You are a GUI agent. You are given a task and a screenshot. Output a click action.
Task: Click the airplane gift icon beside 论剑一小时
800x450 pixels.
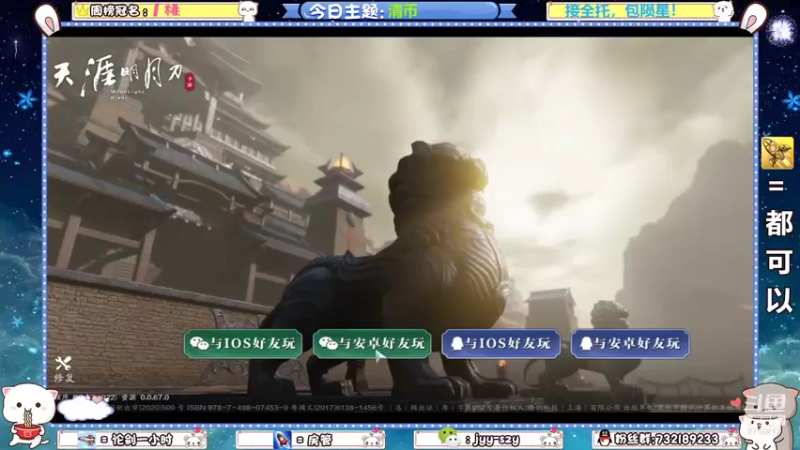pos(87,439)
